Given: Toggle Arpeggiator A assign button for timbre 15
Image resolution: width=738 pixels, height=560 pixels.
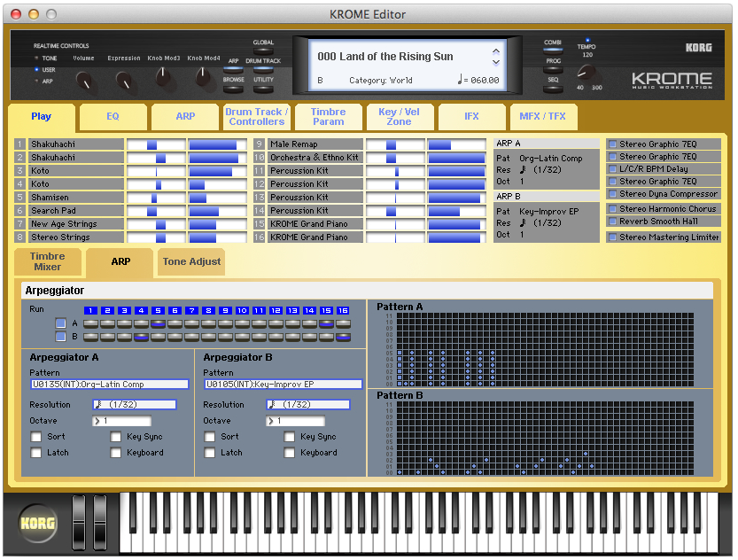Looking at the screenshot, I should (x=326, y=323).
